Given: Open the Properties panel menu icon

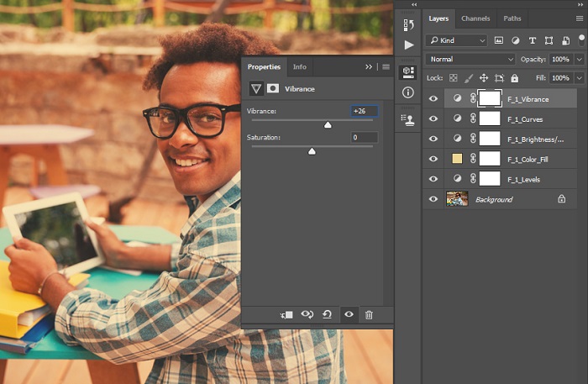Looking at the screenshot, I should coord(386,66).
